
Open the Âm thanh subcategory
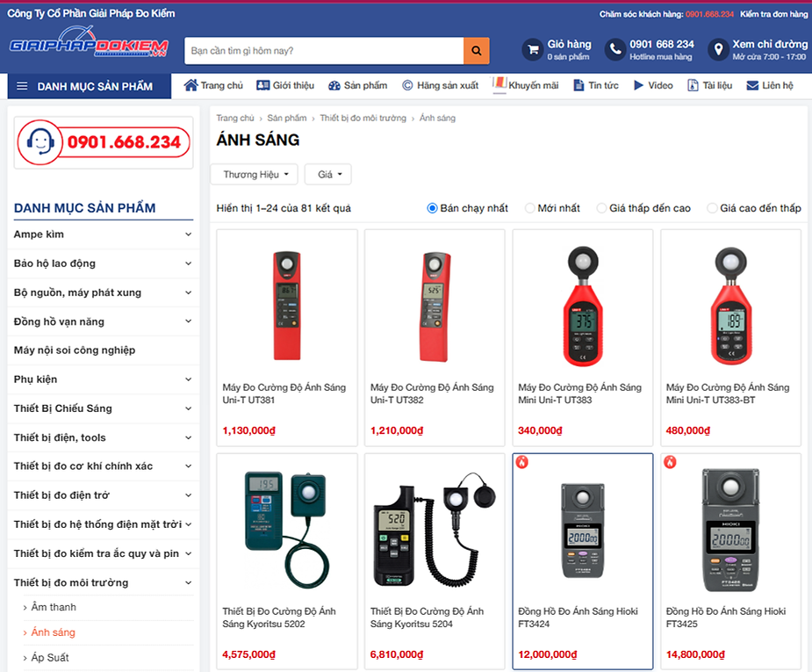(54, 607)
